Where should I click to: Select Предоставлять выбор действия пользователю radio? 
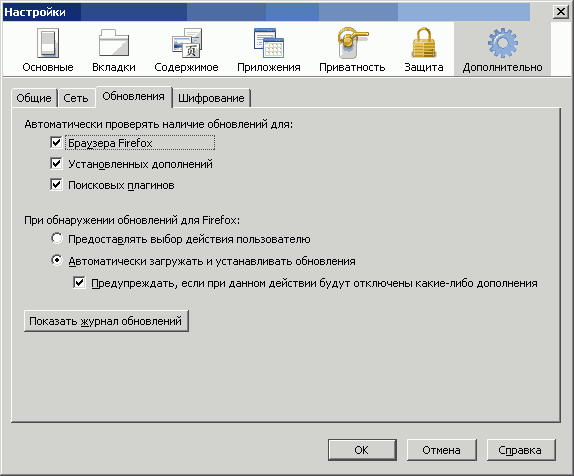click(57, 239)
